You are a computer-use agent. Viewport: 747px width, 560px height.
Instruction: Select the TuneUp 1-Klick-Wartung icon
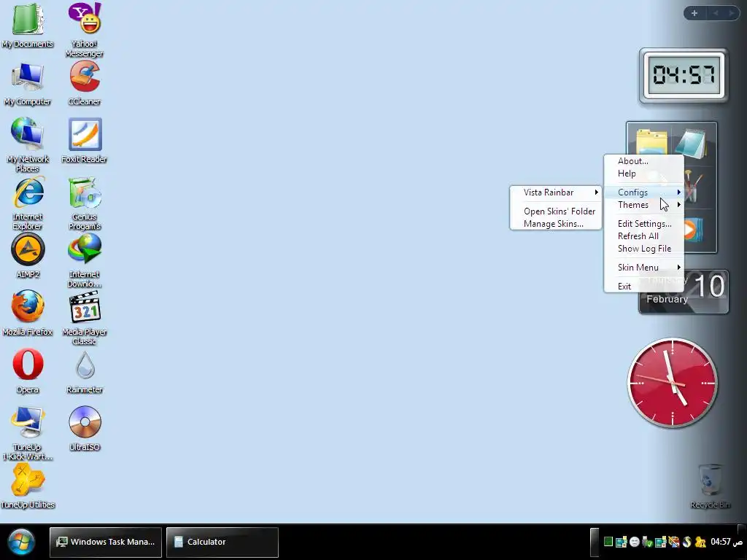(x=28, y=433)
